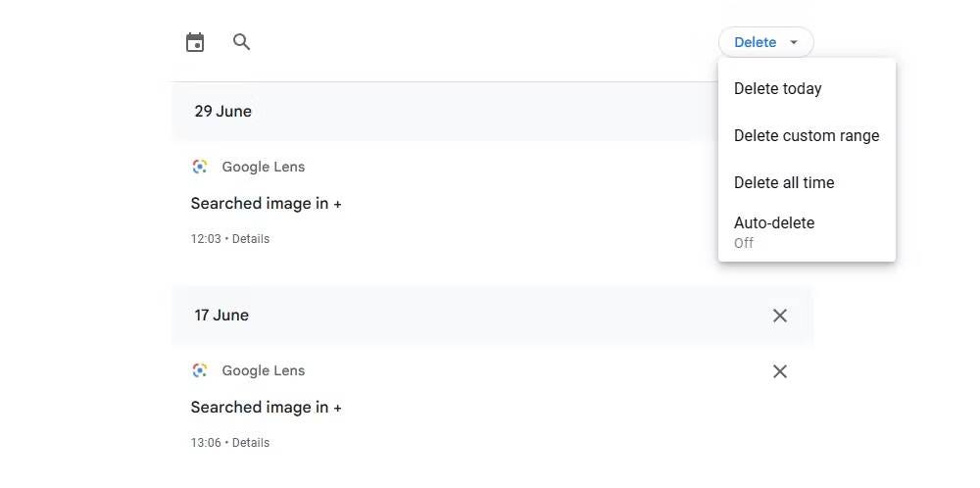Select Delete custom range option
The width and height of the screenshot is (980, 488).
(x=807, y=136)
